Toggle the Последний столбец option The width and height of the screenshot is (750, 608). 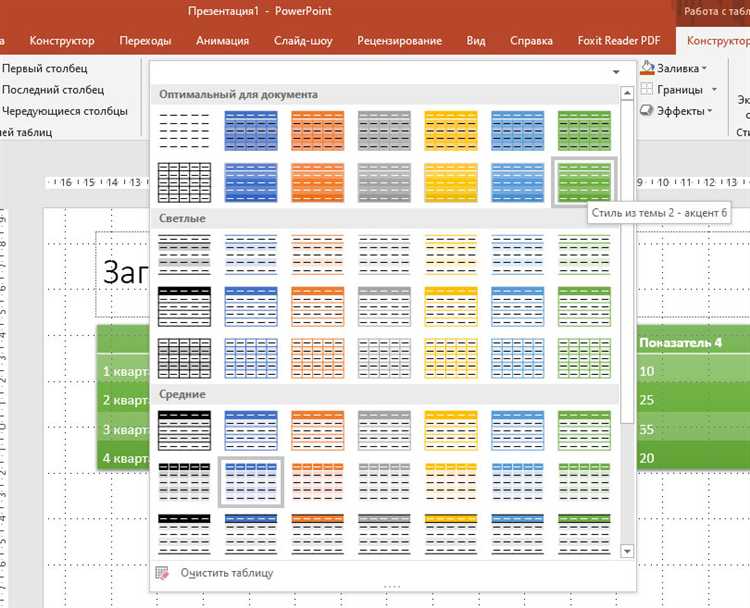(53, 89)
